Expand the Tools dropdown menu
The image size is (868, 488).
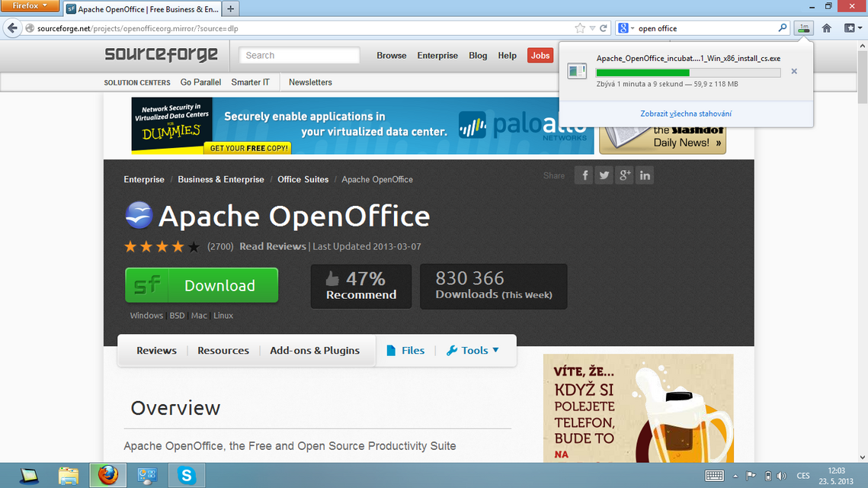tap(472, 351)
